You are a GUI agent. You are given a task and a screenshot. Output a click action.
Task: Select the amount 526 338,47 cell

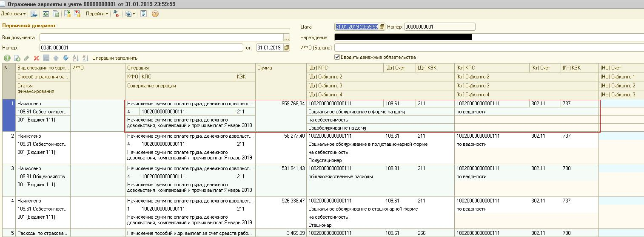(x=281, y=201)
